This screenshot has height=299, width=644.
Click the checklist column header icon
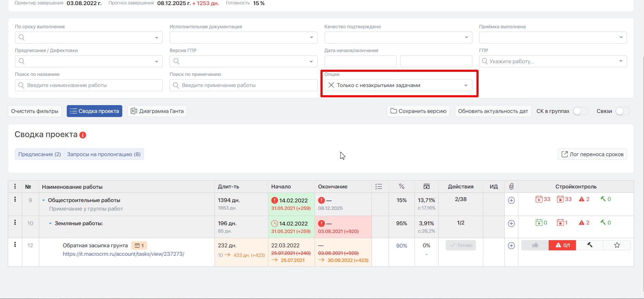(x=378, y=186)
